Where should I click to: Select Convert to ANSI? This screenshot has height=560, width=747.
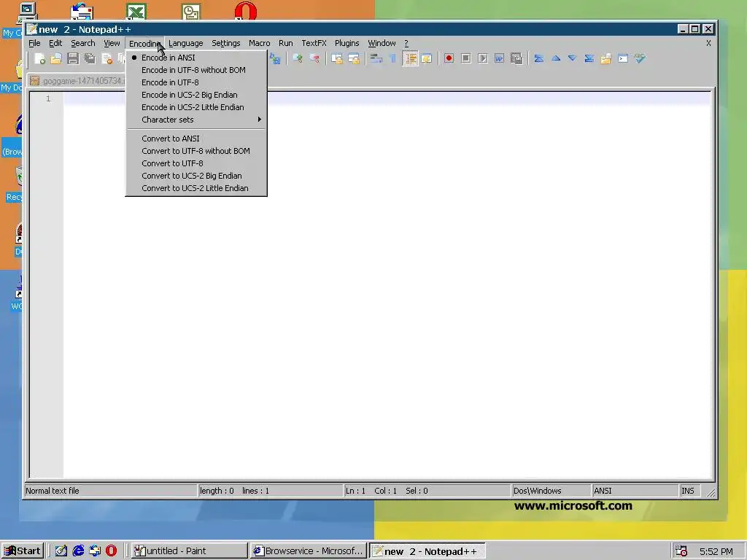point(196,139)
